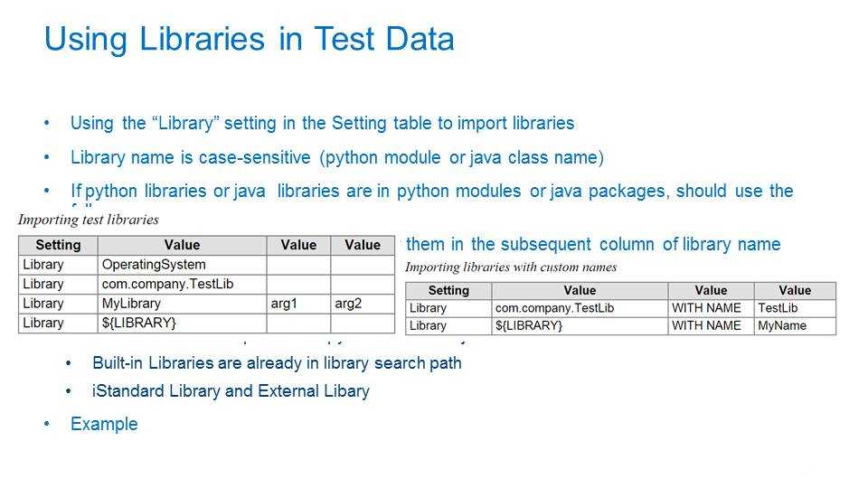Click the "Example" bullet text
Screen dimensions: 868x488
coord(104,424)
